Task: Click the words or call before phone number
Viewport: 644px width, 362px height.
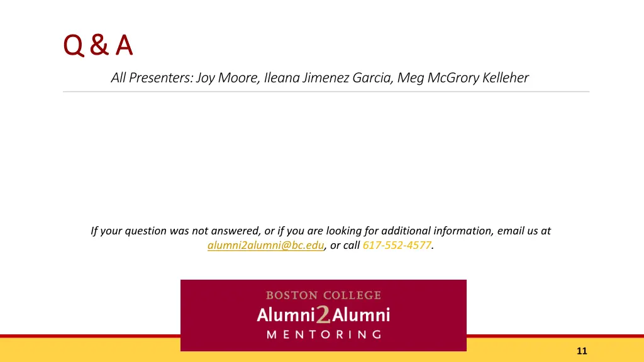Action: pyautogui.click(x=345, y=245)
